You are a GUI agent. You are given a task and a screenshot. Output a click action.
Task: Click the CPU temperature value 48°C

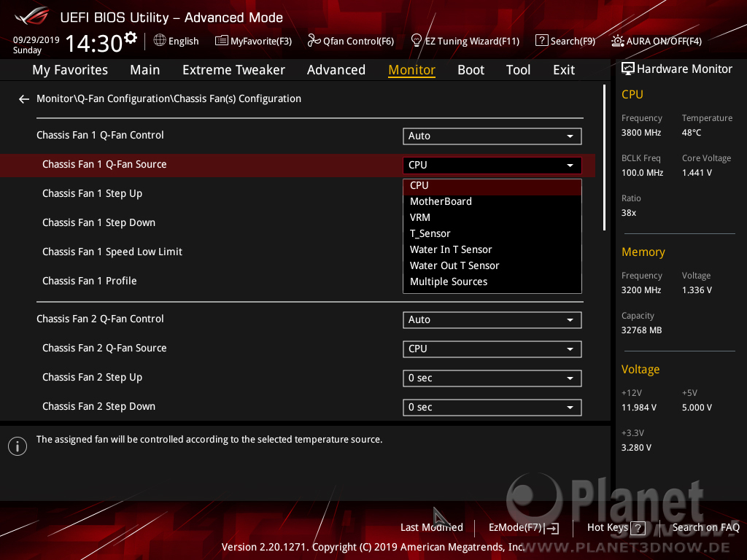tap(692, 133)
